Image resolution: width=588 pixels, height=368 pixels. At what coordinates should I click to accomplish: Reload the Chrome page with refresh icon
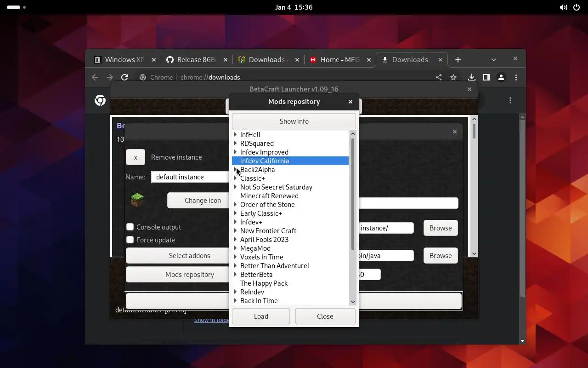pyautogui.click(x=124, y=77)
